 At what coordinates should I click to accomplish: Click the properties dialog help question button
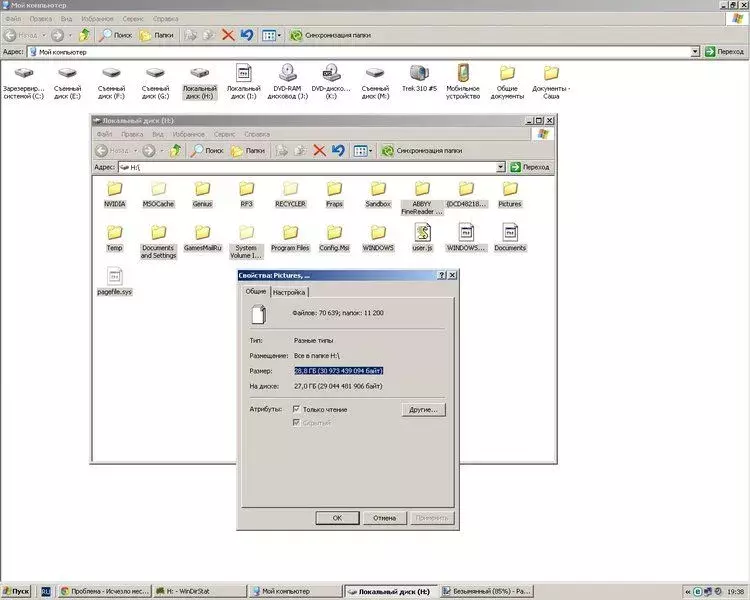[x=442, y=275]
